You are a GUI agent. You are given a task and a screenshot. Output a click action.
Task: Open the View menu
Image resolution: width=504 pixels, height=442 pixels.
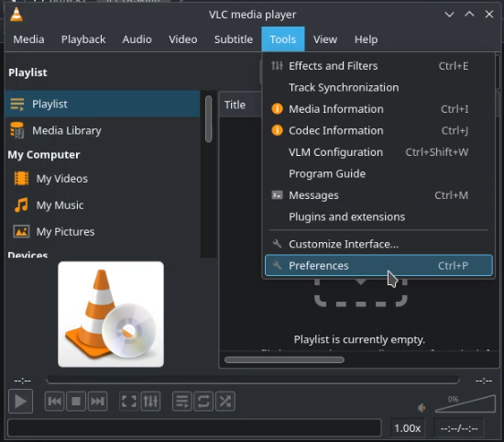tap(325, 39)
